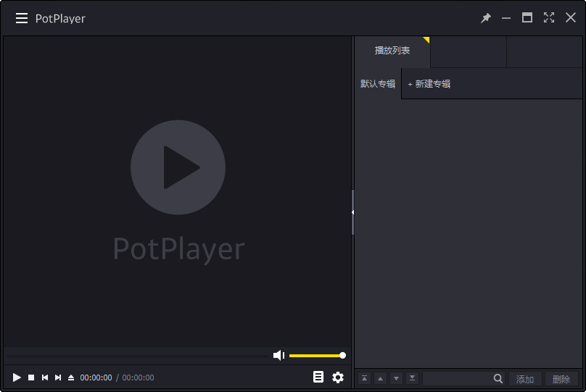
Task: Click the 00:00:00 elapsed time display
Action: click(x=96, y=378)
